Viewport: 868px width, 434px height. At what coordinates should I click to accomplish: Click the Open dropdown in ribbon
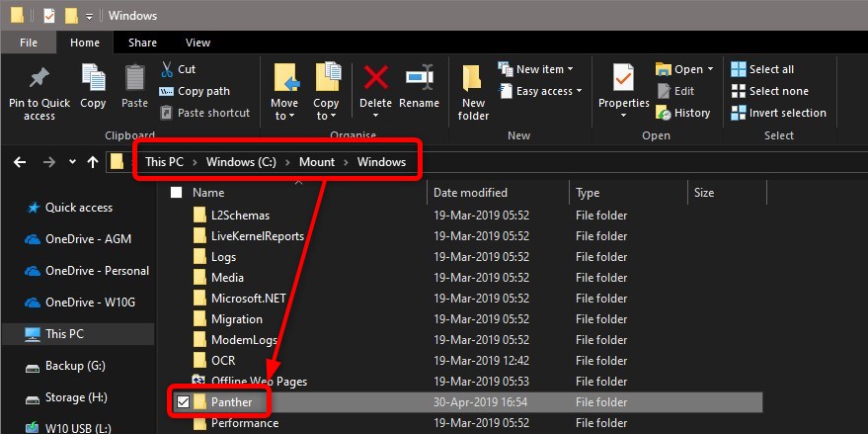coord(684,69)
